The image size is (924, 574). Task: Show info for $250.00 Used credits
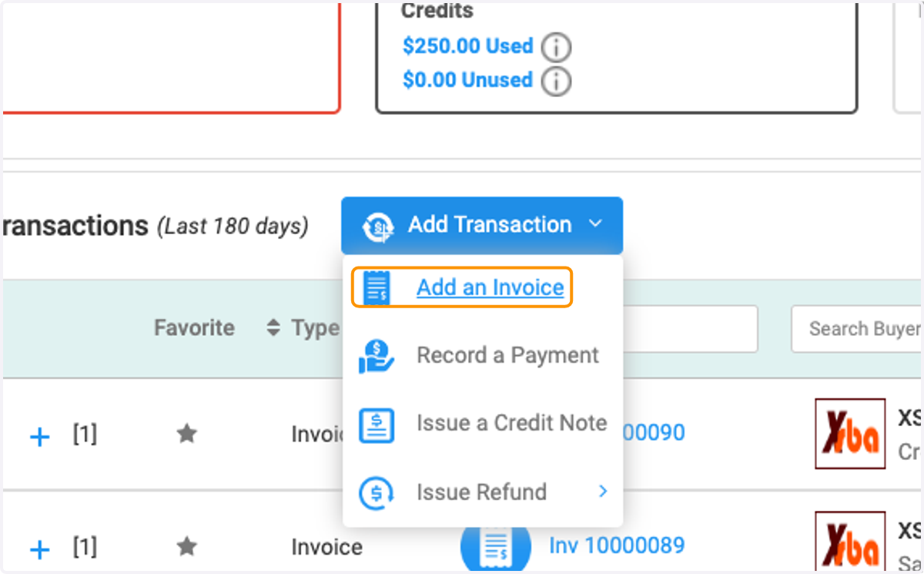pyautogui.click(x=556, y=48)
